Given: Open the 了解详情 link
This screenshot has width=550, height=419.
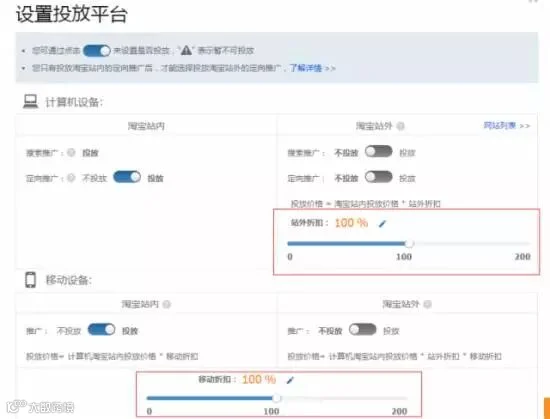Looking at the screenshot, I should coord(306,68).
